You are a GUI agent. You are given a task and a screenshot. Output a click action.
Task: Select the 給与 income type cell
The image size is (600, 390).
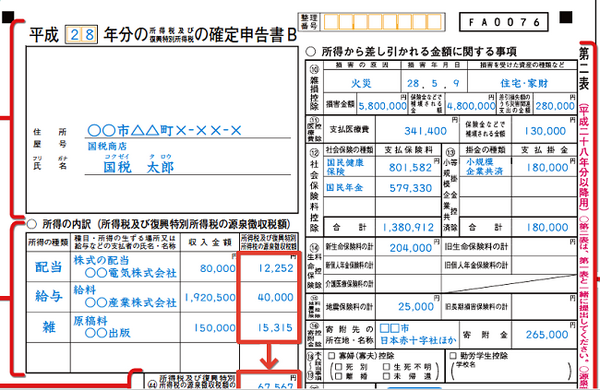pos(48,297)
